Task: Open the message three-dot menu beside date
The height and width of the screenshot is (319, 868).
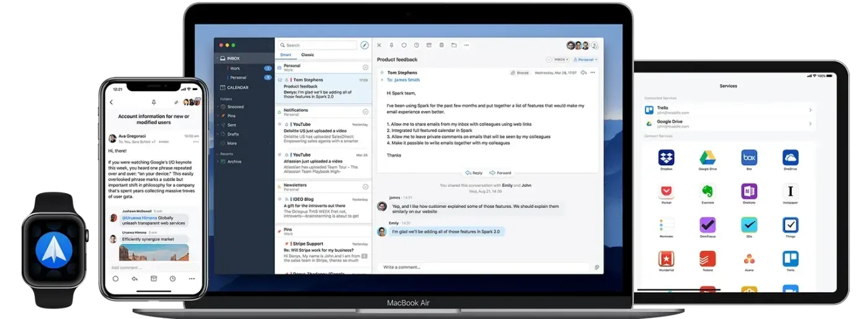Action: coord(593,73)
